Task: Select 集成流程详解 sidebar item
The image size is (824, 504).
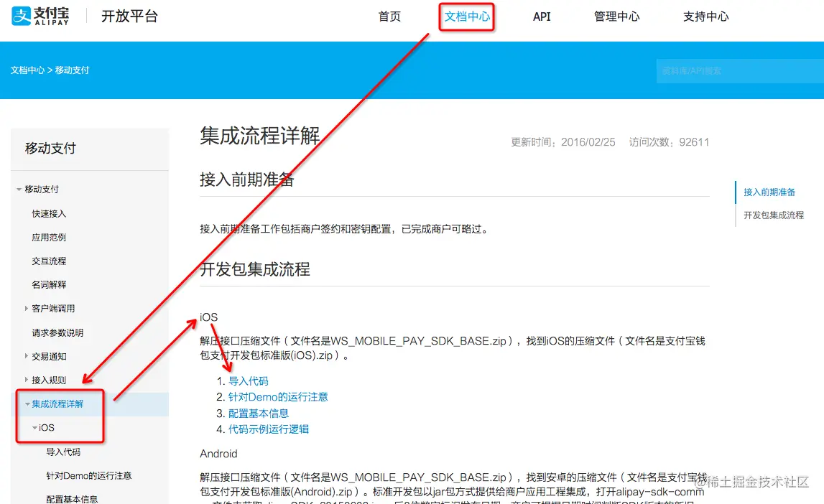Action: coord(57,403)
